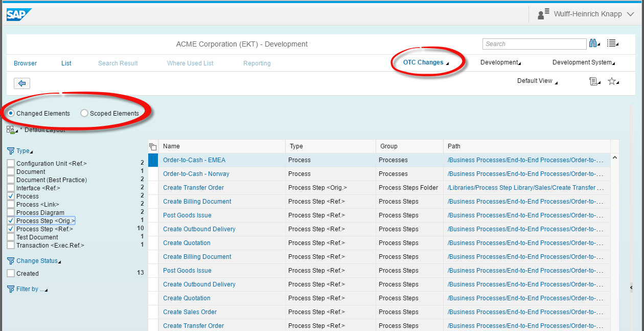This screenshot has width=644, height=331.
Task: Click in the Search input field
Action: click(534, 44)
